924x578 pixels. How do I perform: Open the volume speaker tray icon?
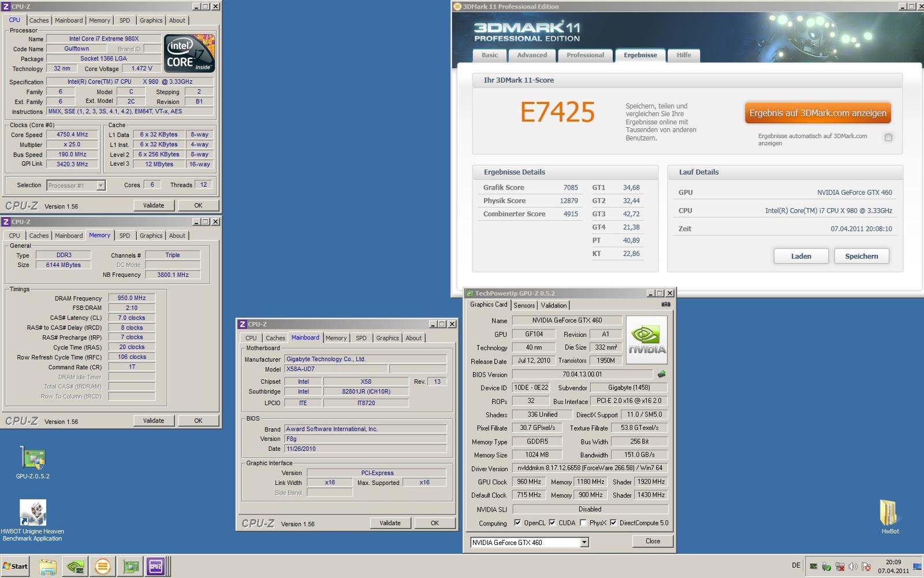[853, 566]
